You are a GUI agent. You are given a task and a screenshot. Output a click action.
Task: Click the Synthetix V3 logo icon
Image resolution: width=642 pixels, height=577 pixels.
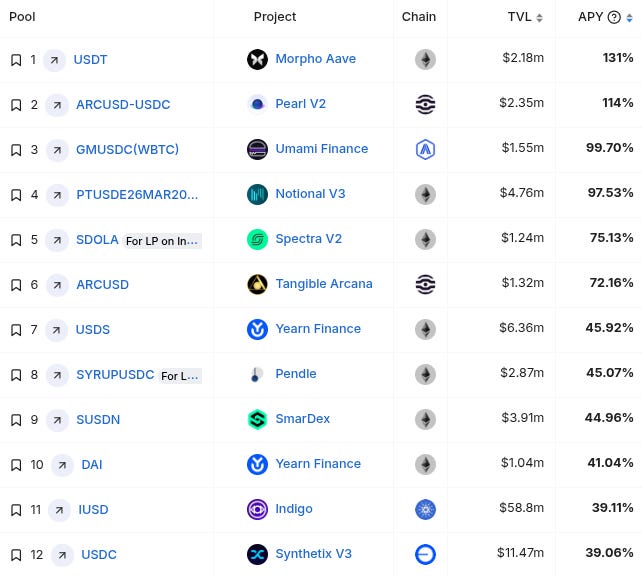(258, 554)
